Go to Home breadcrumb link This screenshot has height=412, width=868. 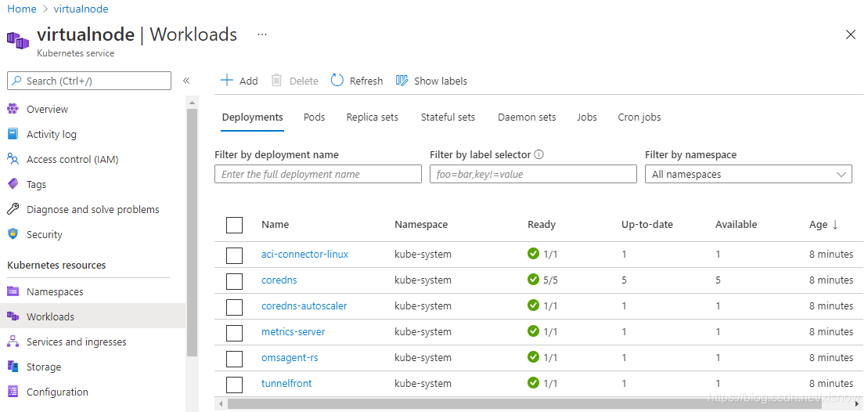pos(22,9)
